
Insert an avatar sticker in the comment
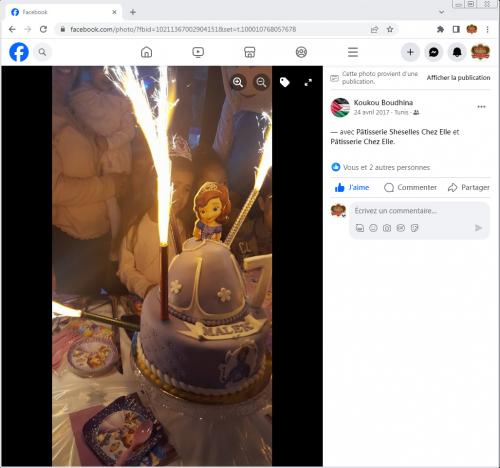click(x=360, y=228)
